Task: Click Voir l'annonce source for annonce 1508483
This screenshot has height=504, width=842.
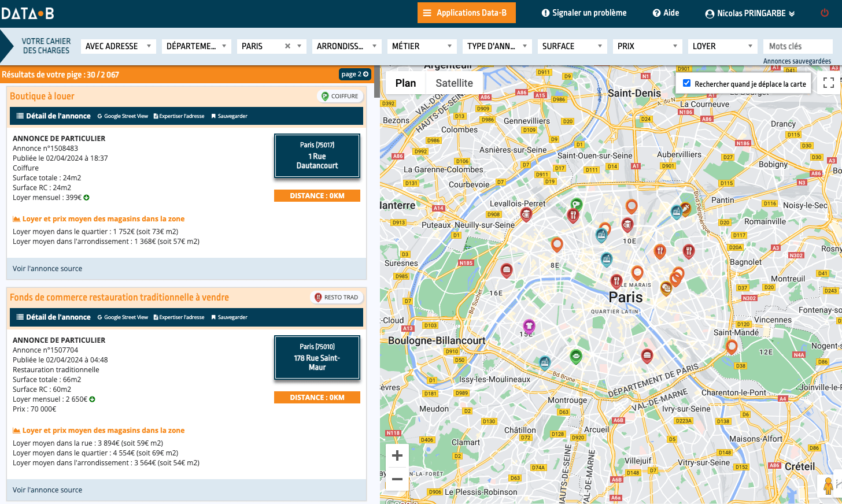Action: point(47,269)
